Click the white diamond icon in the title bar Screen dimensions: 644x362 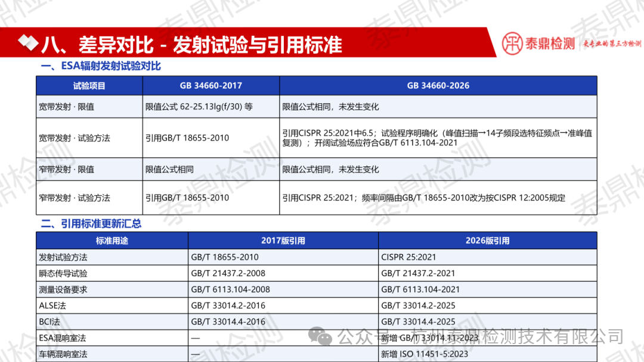coord(29,43)
